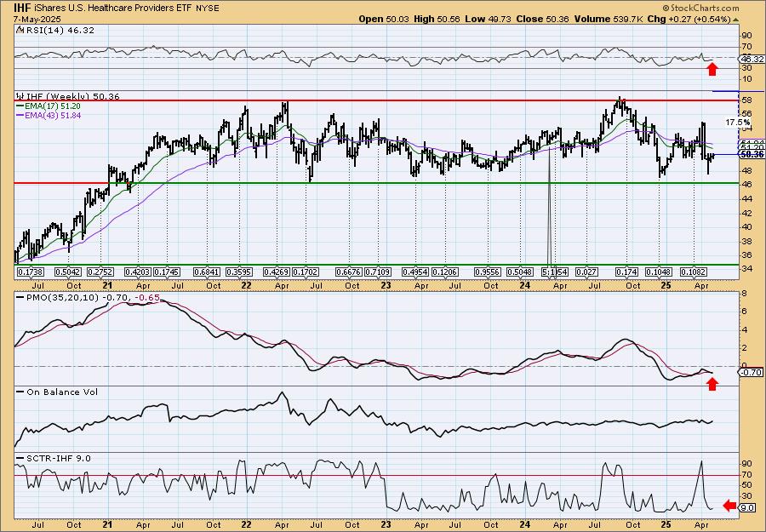Image resolution: width=766 pixels, height=532 pixels.
Task: Click the 34 price level on right axis
Action: [746, 269]
